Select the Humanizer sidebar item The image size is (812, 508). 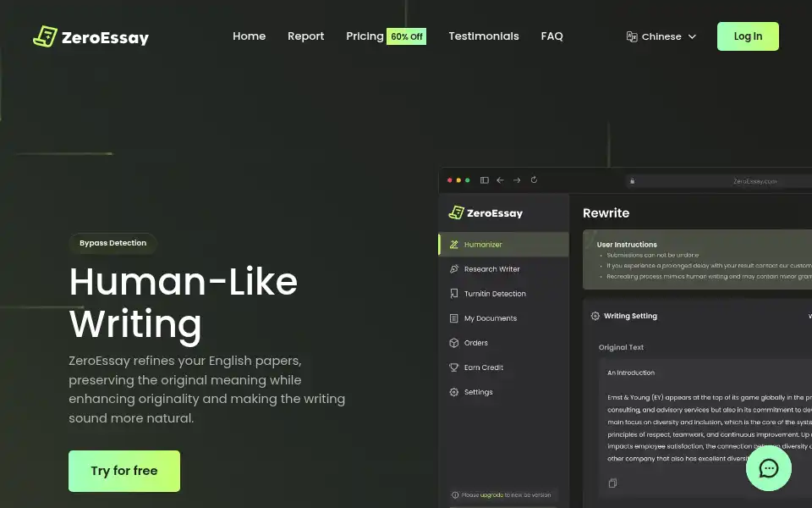click(503, 245)
